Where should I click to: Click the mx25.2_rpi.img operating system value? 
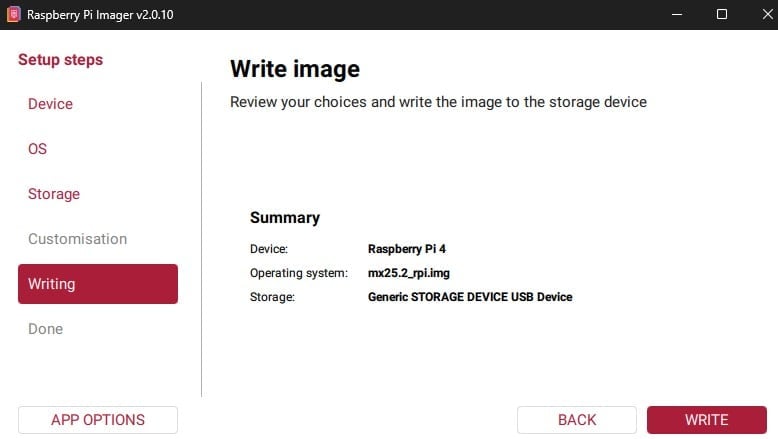click(x=409, y=273)
